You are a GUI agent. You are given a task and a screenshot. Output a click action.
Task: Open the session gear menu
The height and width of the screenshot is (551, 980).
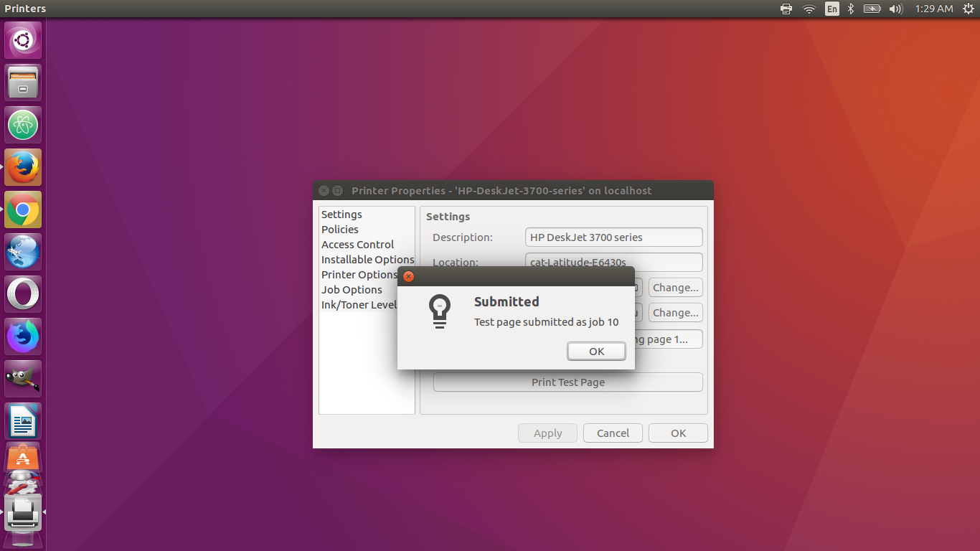point(969,9)
